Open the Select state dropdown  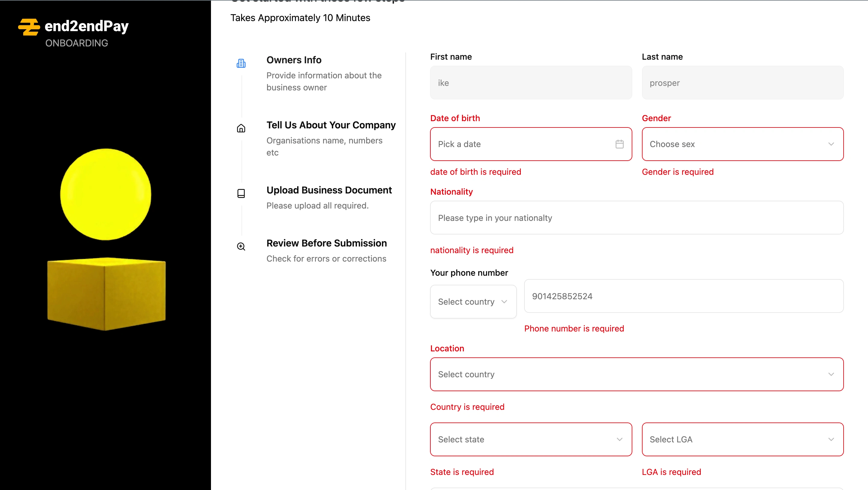pyautogui.click(x=531, y=439)
